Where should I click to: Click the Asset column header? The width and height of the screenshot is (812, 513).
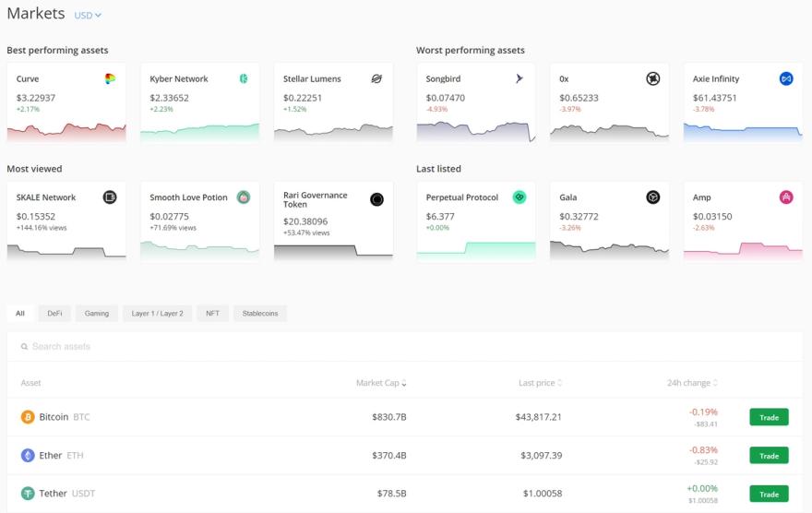[x=30, y=383]
